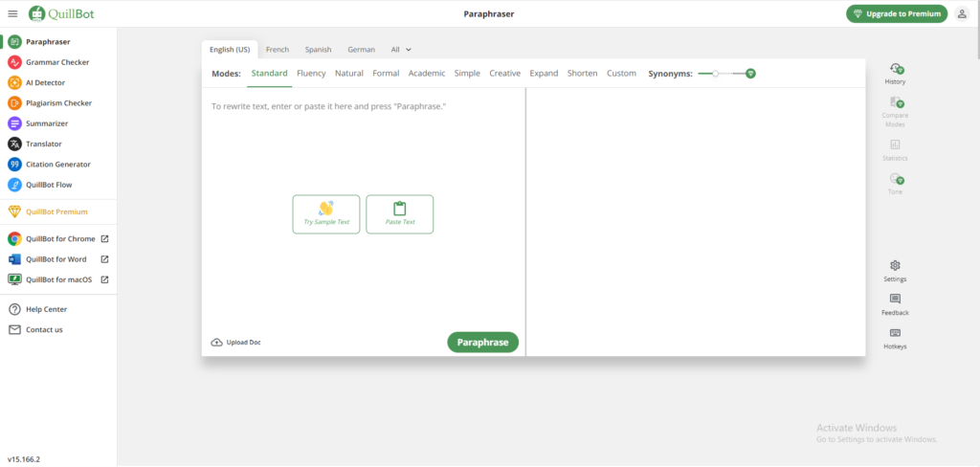Click the version number v15.166.2
Viewport: 980px width, 467px height.
(24, 459)
